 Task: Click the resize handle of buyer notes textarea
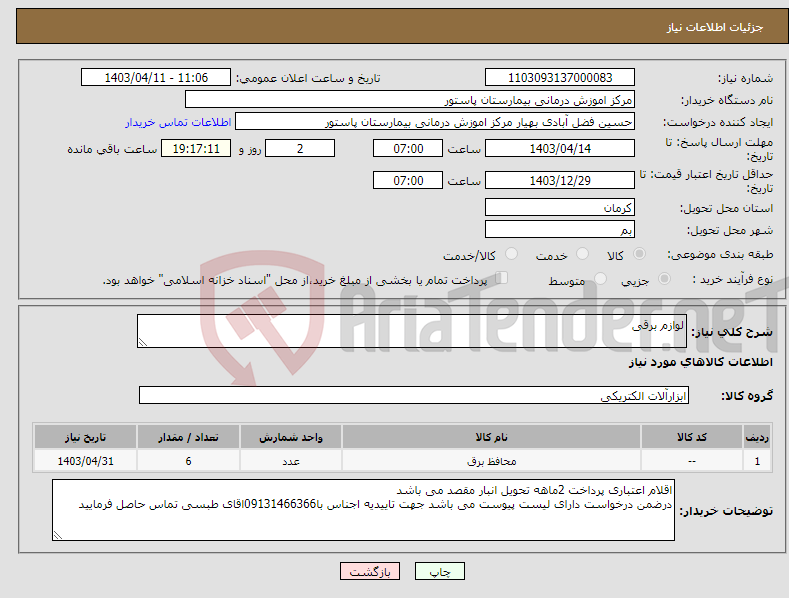coord(58,535)
